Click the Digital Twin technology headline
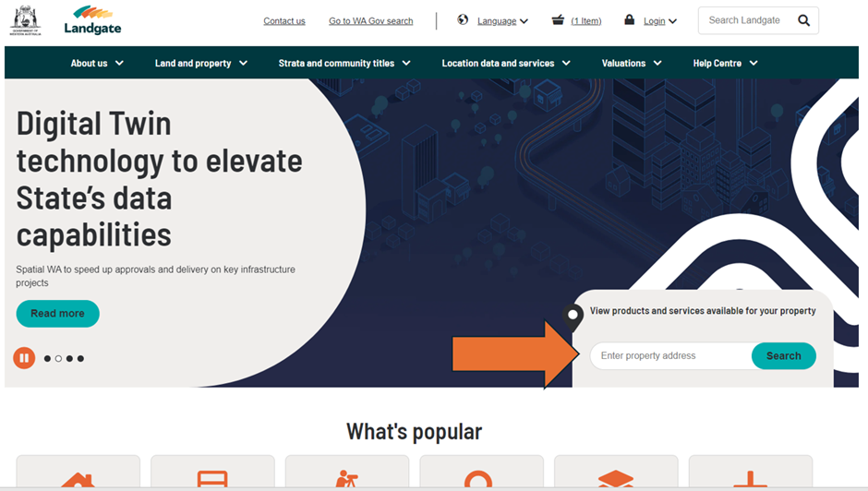Screen dimensions: 868x491 pyautogui.click(x=160, y=179)
